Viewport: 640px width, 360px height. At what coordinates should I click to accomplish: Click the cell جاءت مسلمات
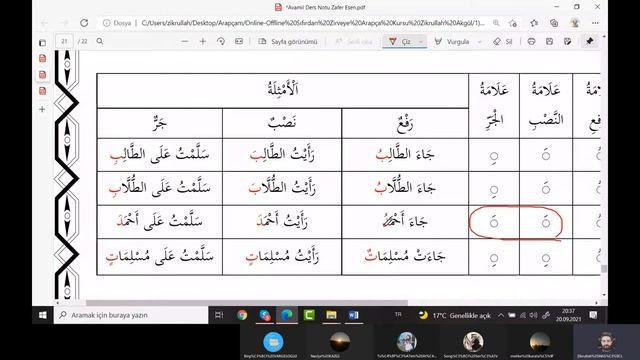click(x=405, y=257)
